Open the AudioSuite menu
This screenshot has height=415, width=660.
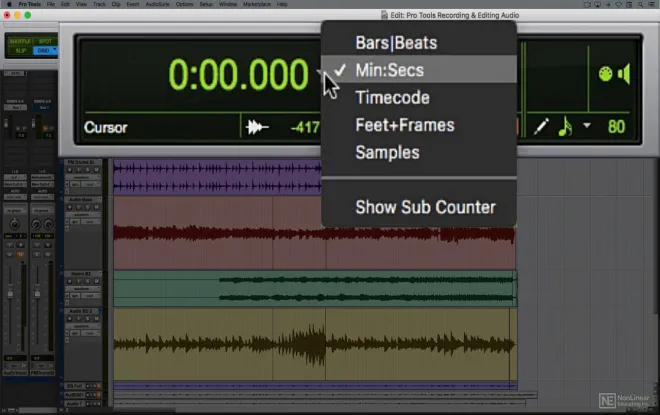(x=157, y=4)
